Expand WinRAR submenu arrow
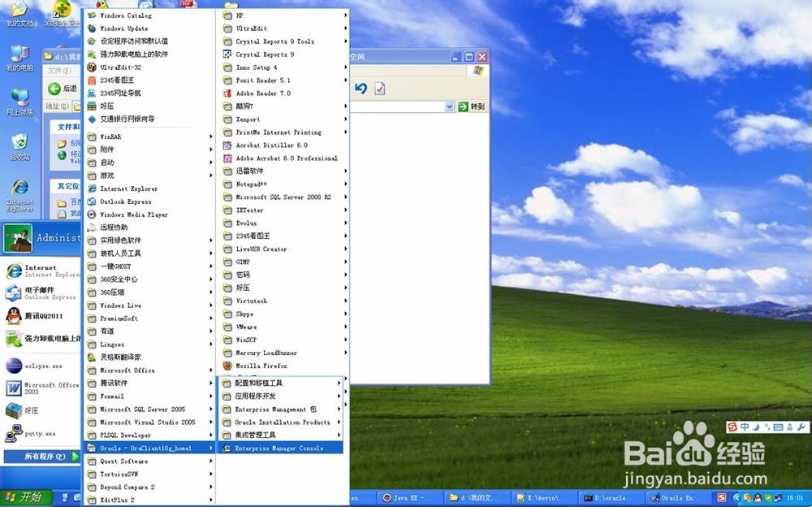The height and width of the screenshot is (507, 812). pyautogui.click(x=211, y=136)
